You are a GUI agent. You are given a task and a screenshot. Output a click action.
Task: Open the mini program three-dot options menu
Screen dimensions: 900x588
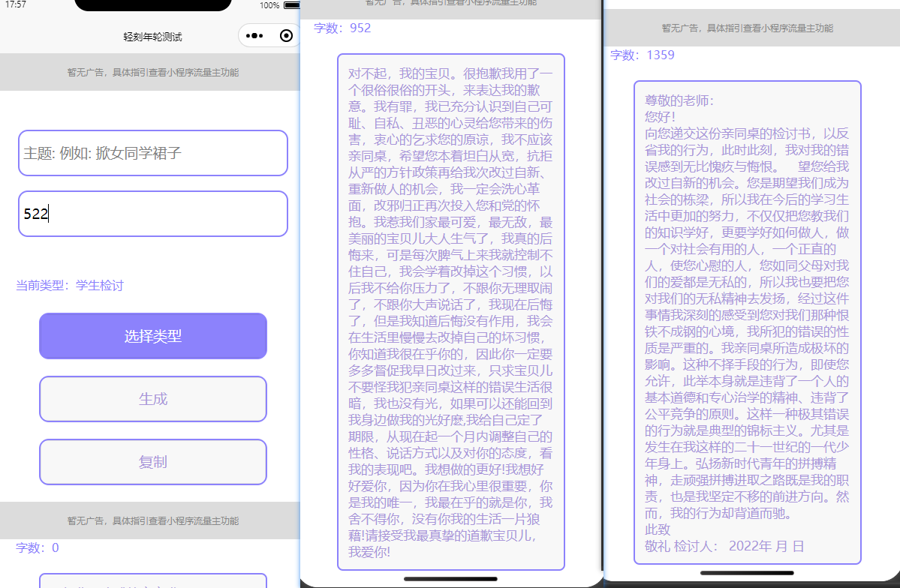[x=254, y=34]
